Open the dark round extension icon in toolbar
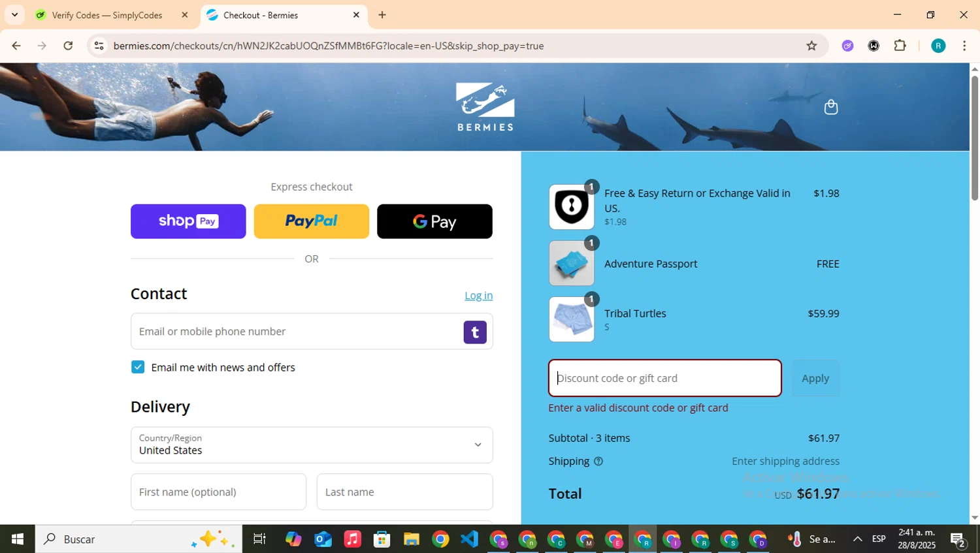 874,46
